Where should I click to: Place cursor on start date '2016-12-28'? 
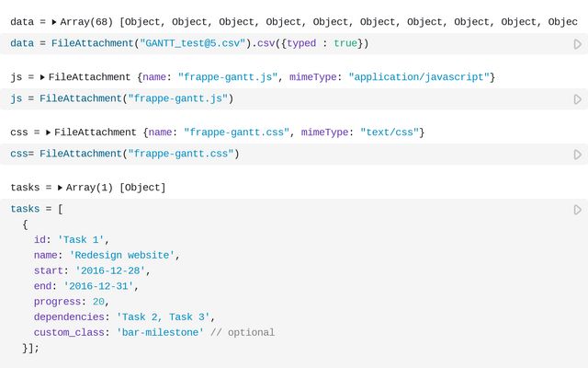[x=110, y=270]
